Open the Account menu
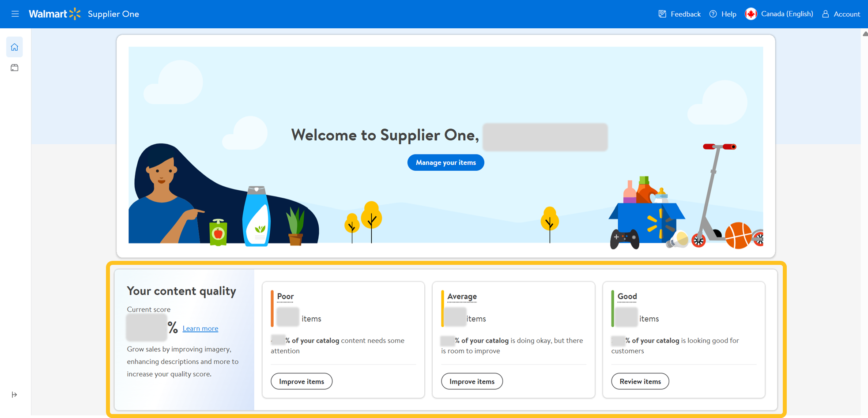Image resolution: width=868 pixels, height=418 pixels. pos(841,14)
